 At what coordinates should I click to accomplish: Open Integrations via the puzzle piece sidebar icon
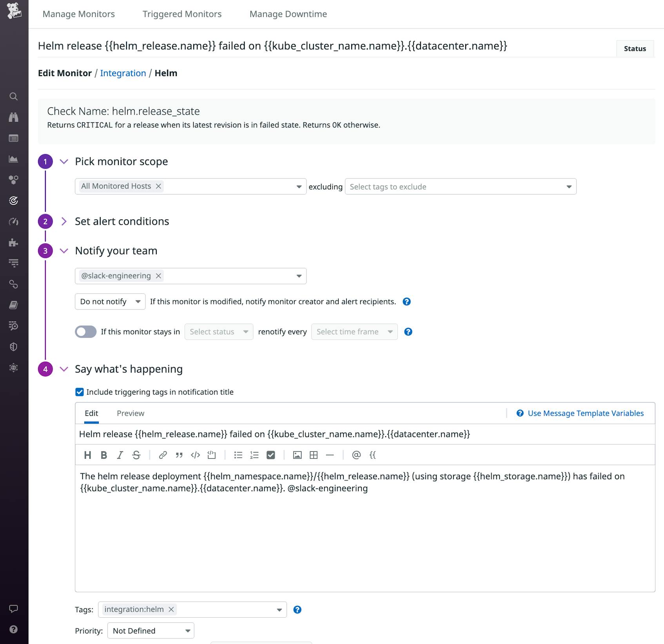pyautogui.click(x=14, y=243)
